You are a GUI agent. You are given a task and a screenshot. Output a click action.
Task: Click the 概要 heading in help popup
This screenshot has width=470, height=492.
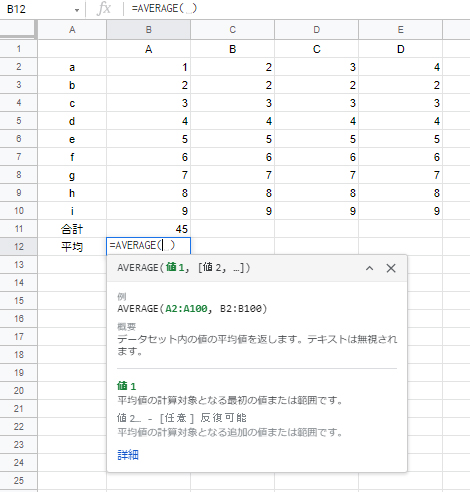point(127,327)
